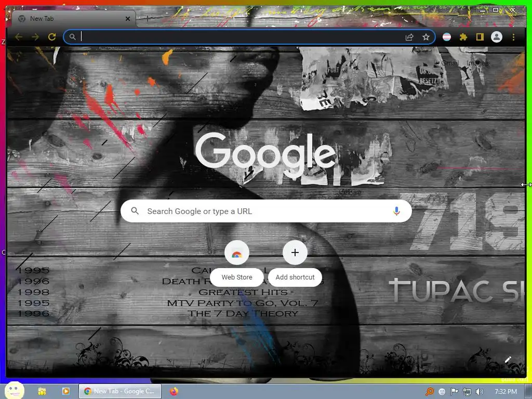
Task: Click the Search Google or type a URL box
Action: coord(266,211)
